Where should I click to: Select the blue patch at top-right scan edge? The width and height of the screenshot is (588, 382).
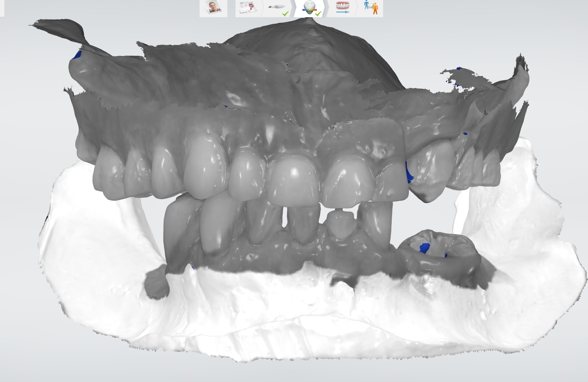click(459, 69)
